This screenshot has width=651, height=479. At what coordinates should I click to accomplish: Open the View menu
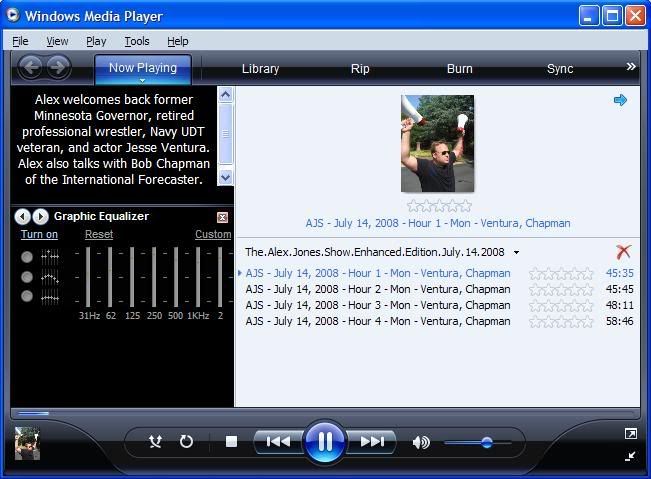coord(57,41)
